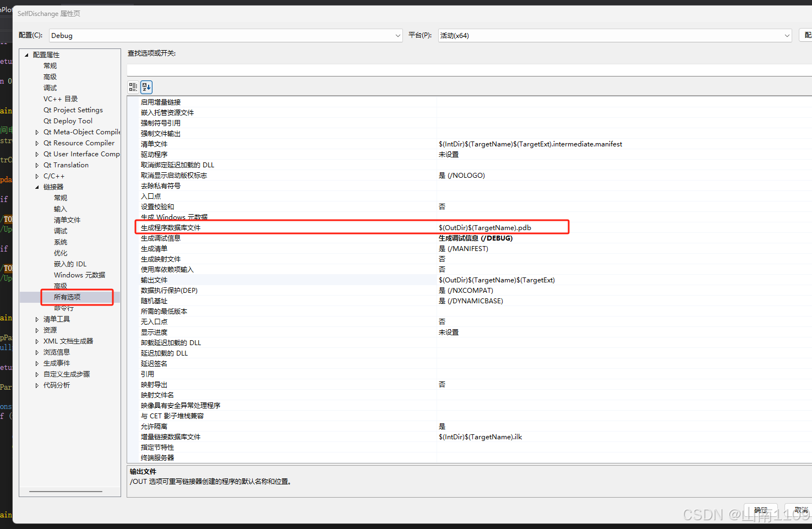Screen dimensions: 812x529
Task: Collapse the 链接器 tree node
Action: [x=37, y=187]
